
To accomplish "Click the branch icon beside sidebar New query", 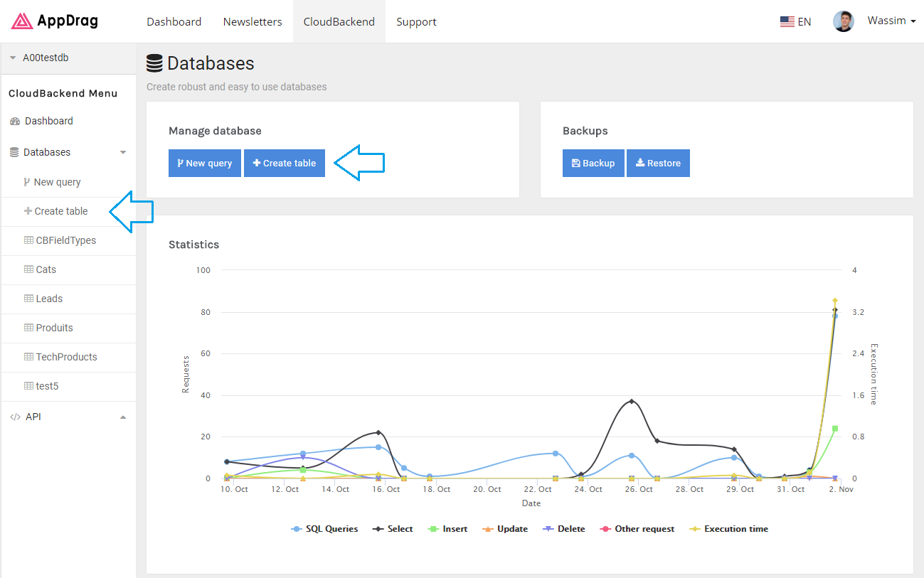I will (x=27, y=182).
